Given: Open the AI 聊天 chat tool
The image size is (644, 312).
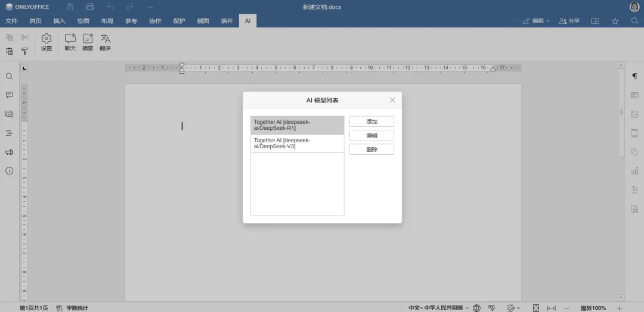Looking at the screenshot, I should coord(70,43).
